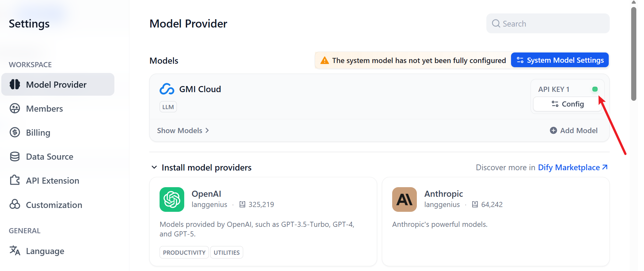This screenshot has height=271, width=644.
Task: Click the GMI Cloud logo icon
Action: (167, 89)
